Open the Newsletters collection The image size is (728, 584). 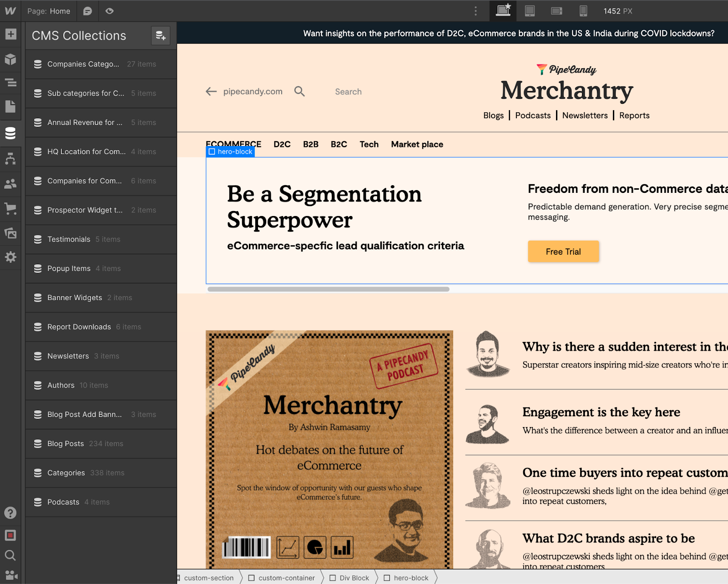coord(101,356)
